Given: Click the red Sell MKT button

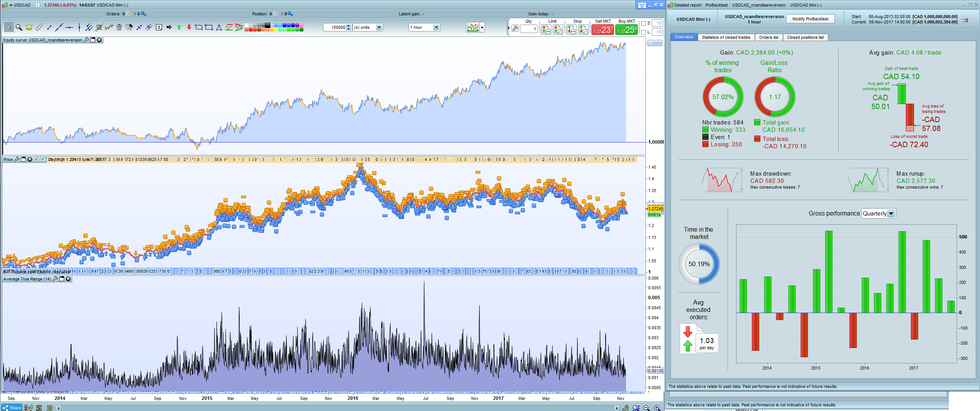Looking at the screenshot, I should (x=603, y=30).
